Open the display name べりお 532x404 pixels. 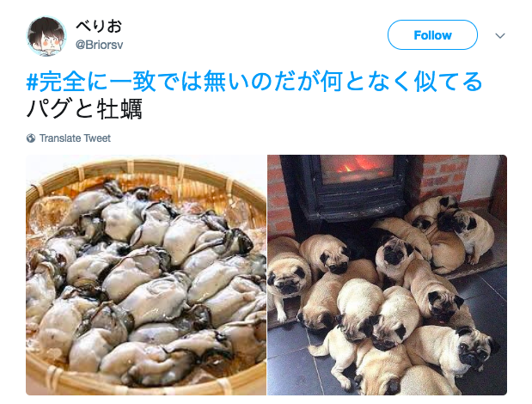point(98,26)
